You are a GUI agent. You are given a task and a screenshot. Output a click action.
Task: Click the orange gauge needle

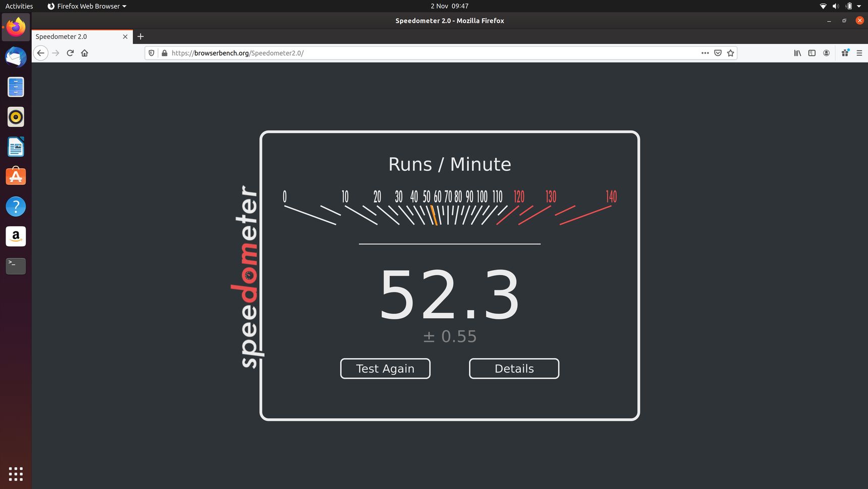tap(434, 215)
